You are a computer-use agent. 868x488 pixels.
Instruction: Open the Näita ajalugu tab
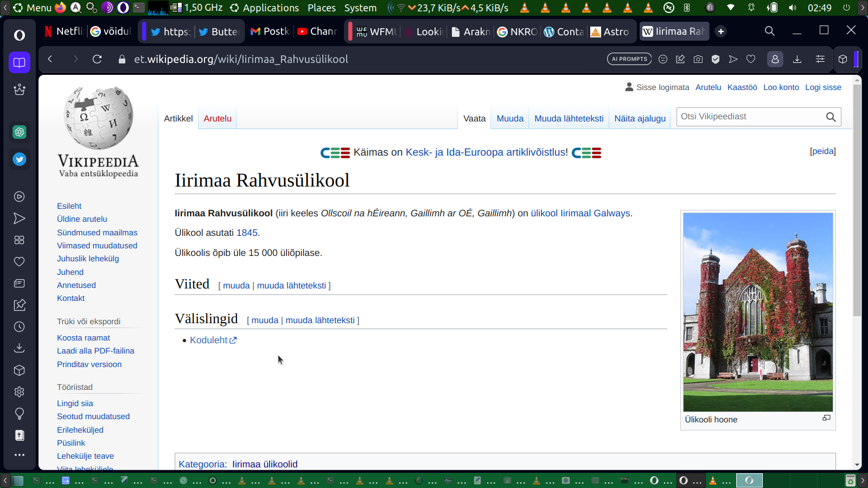point(640,118)
